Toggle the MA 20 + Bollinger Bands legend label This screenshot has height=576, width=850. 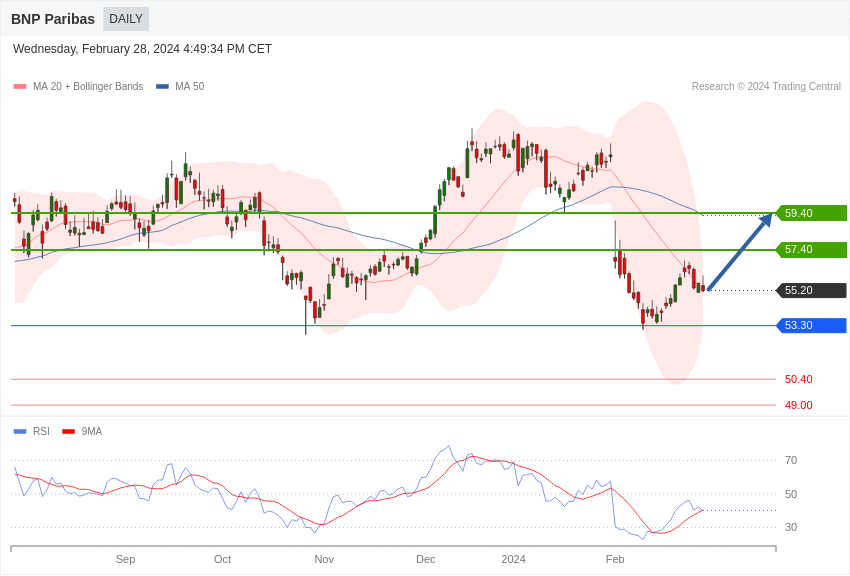point(88,87)
